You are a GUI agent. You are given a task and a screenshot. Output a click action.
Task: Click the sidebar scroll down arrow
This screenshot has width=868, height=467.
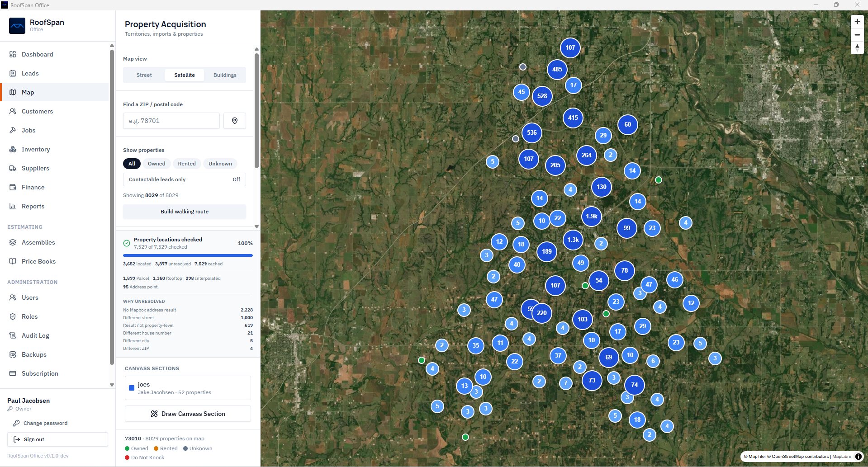click(112, 385)
